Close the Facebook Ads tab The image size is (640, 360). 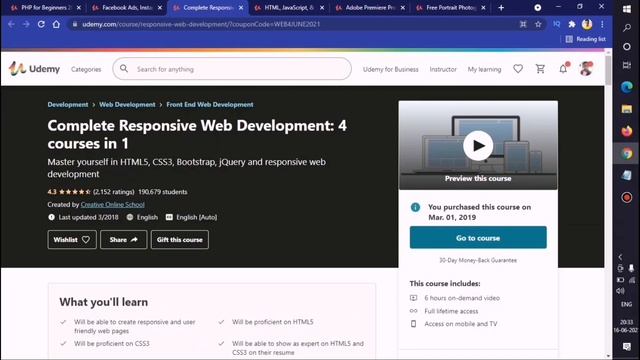pos(160,8)
